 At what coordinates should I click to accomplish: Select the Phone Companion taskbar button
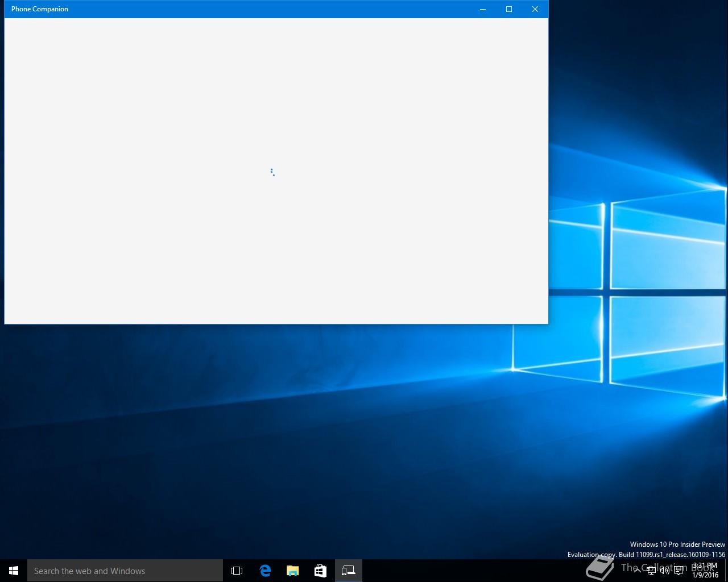pyautogui.click(x=349, y=571)
